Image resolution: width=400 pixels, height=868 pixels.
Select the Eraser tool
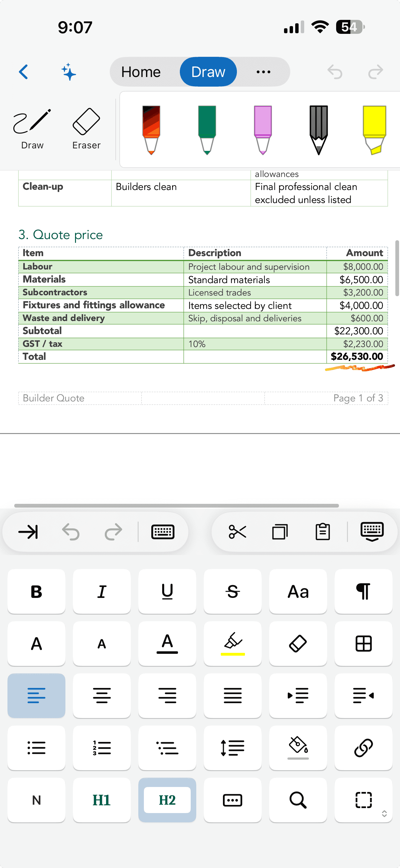tap(86, 129)
